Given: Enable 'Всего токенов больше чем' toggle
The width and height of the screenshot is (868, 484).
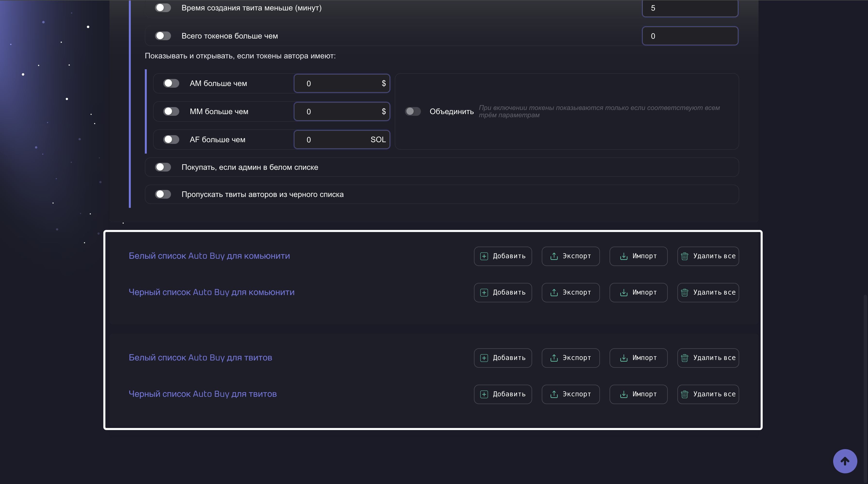Looking at the screenshot, I should point(163,36).
